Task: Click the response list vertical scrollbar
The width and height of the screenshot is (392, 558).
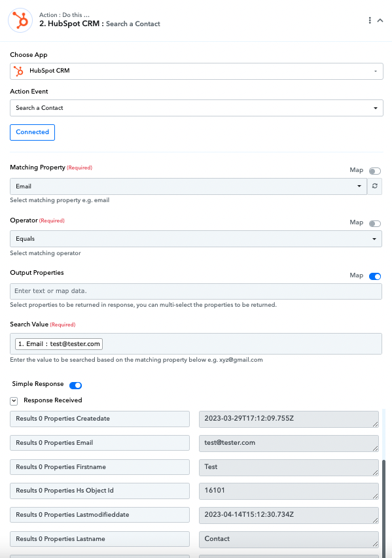Action: [383, 509]
